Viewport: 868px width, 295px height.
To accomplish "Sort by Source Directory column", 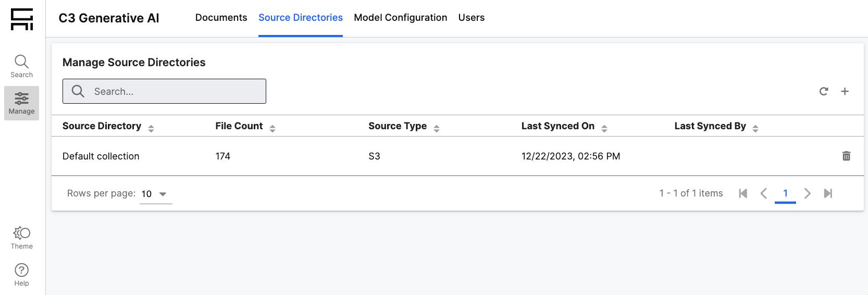I will tap(151, 128).
